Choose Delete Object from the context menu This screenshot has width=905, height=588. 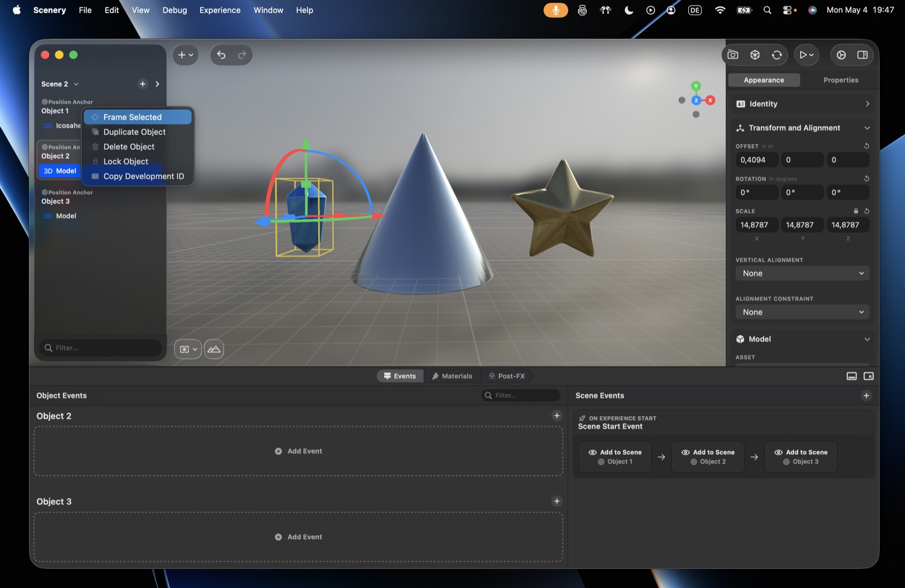[137, 146]
